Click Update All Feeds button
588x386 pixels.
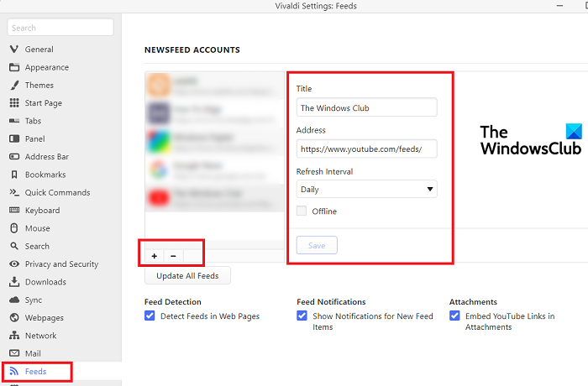(187, 276)
